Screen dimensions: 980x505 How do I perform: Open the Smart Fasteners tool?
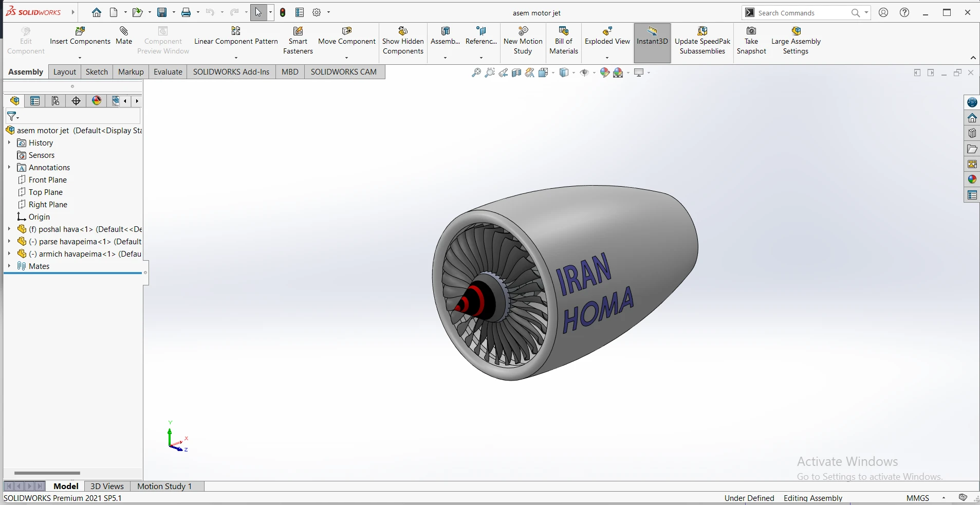[298, 40]
